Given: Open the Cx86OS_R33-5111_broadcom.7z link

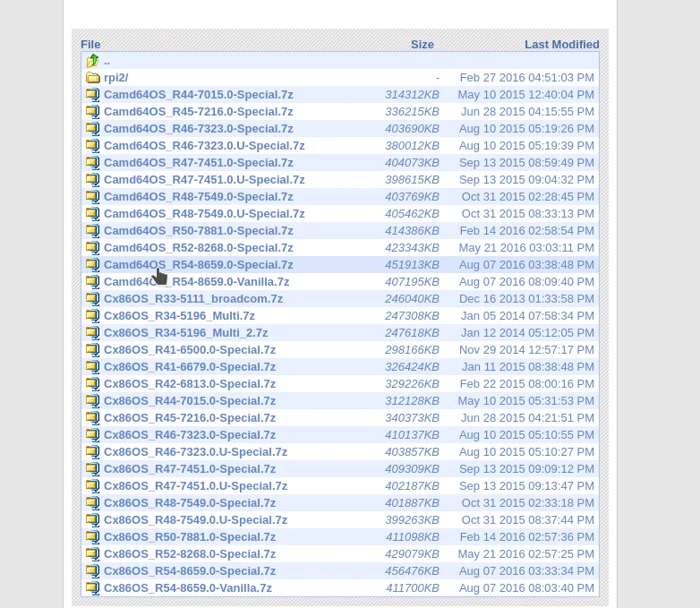Looking at the screenshot, I should (x=193, y=299).
